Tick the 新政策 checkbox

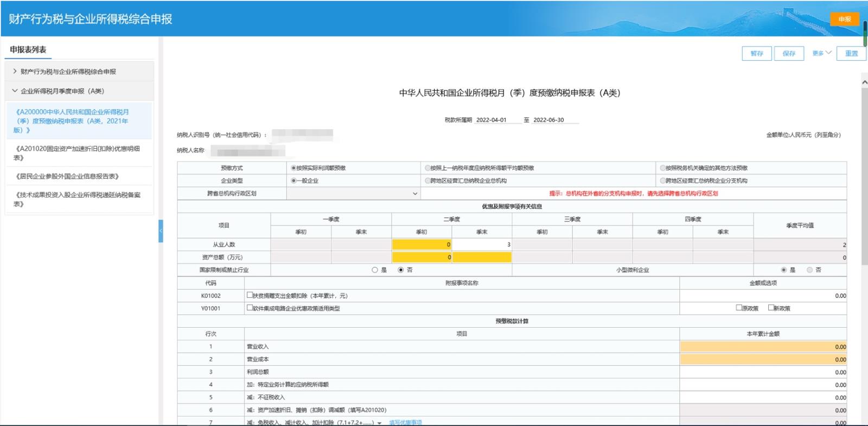point(771,308)
